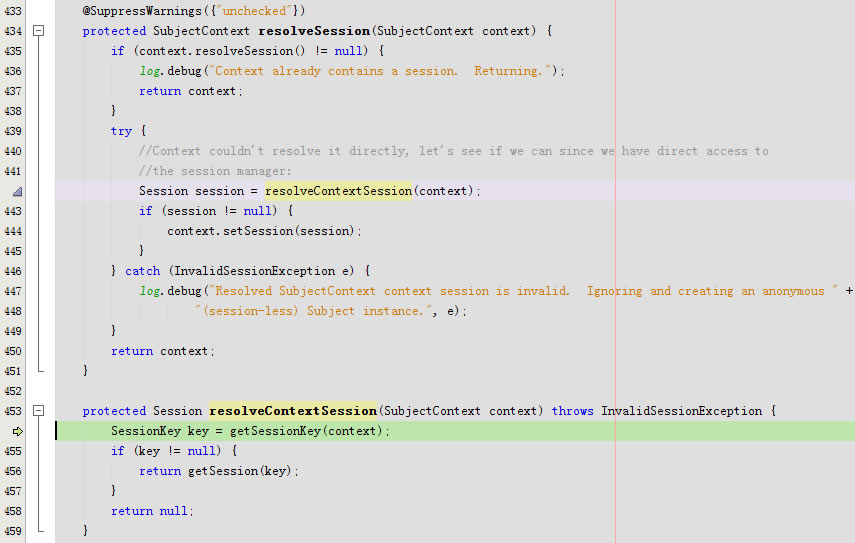This screenshot has width=855, height=543.
Task: Click line number 435 in the gutter
Action: point(13,51)
